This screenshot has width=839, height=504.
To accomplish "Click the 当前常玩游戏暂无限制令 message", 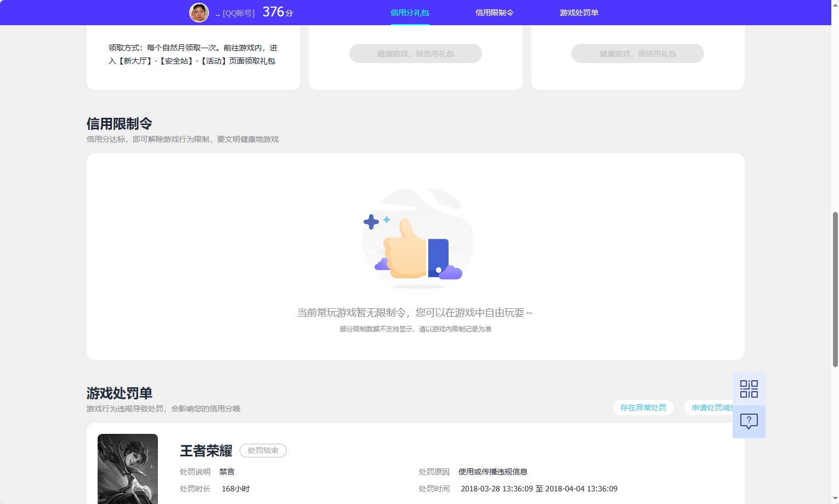I will point(415,313).
